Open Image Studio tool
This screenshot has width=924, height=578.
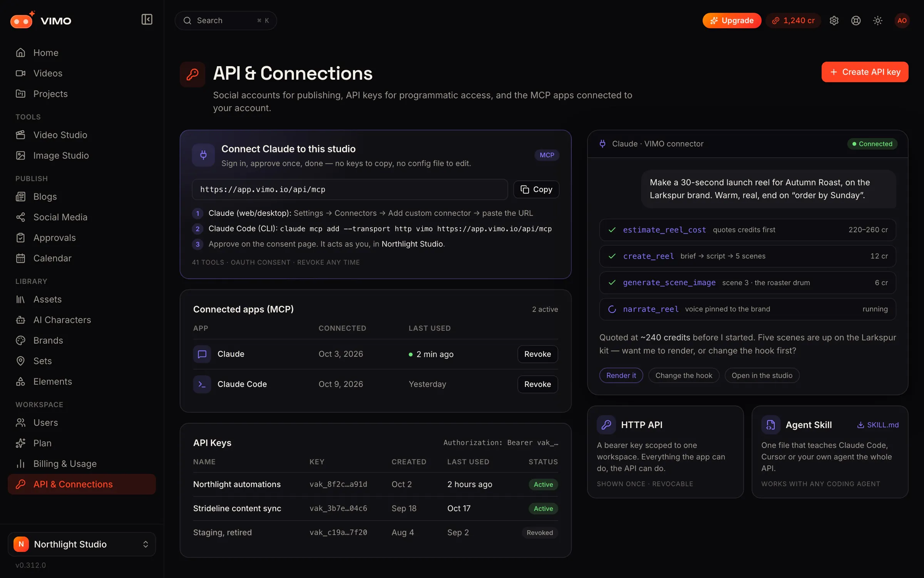click(x=82, y=155)
